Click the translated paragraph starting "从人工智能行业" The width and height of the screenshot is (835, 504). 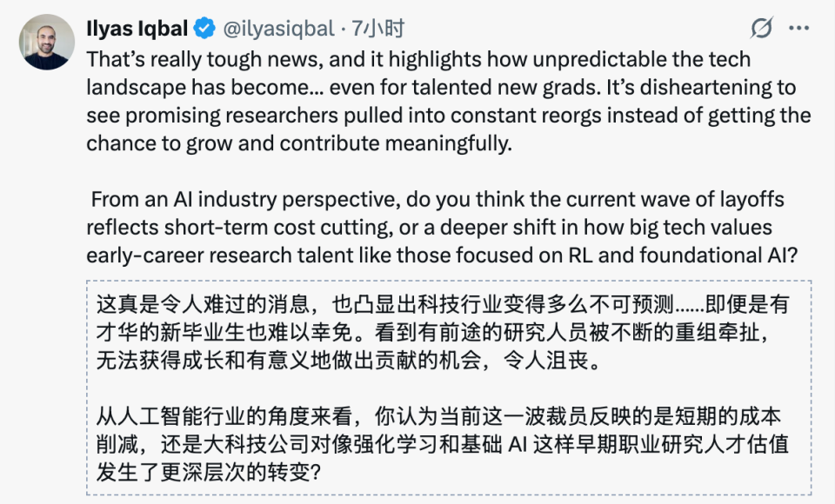point(435,444)
